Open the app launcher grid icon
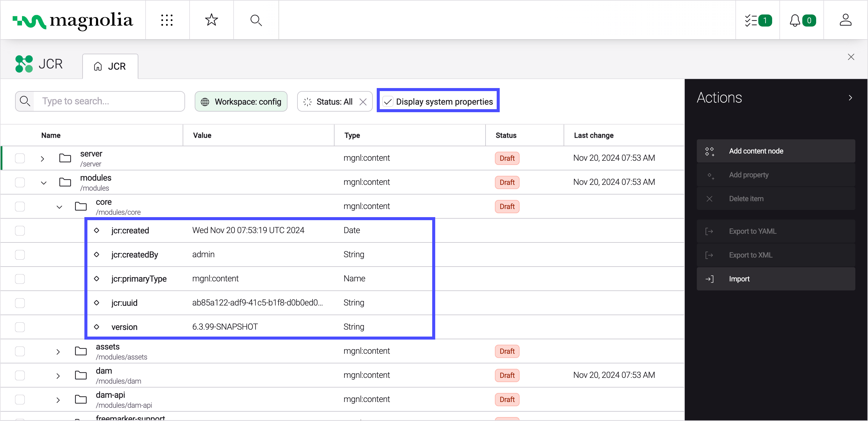Viewport: 868px width, 421px height. pyautogui.click(x=167, y=20)
